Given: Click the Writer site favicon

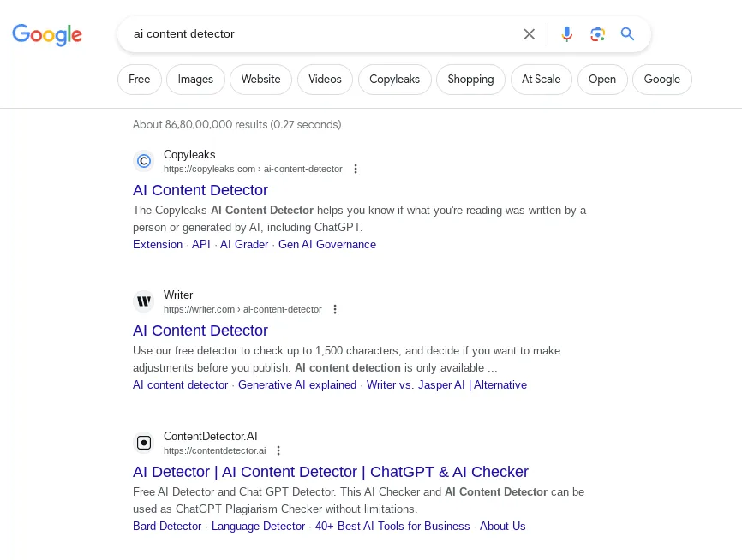Looking at the screenshot, I should (144, 301).
